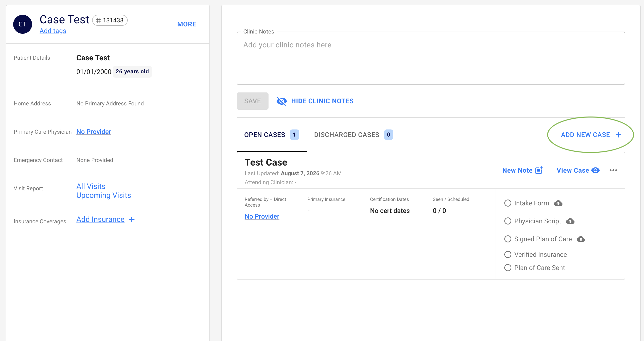Screen dimensions: 644x341
Task: Click 'No Primary Address Found' text
Action: click(x=110, y=103)
